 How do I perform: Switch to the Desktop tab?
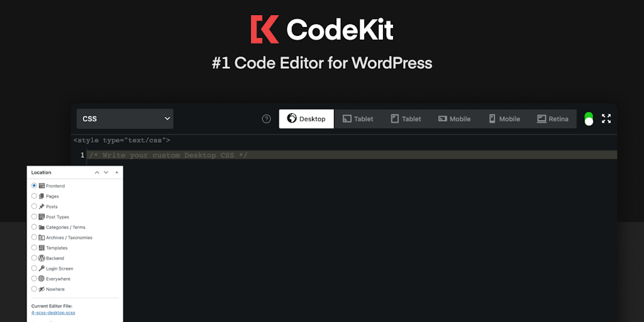click(306, 119)
